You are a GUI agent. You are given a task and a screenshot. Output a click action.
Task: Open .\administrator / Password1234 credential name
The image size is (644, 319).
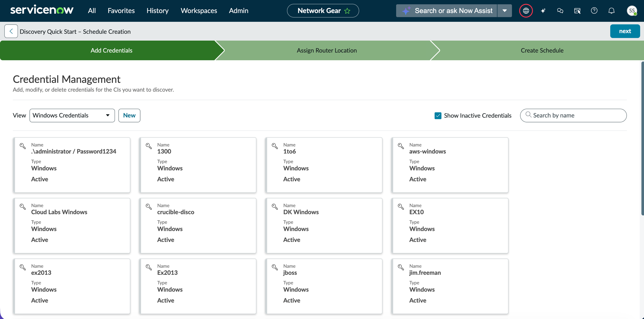(74, 151)
